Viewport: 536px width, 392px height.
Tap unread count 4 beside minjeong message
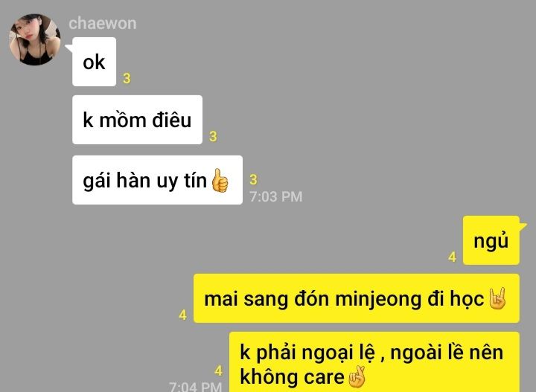coord(183,315)
